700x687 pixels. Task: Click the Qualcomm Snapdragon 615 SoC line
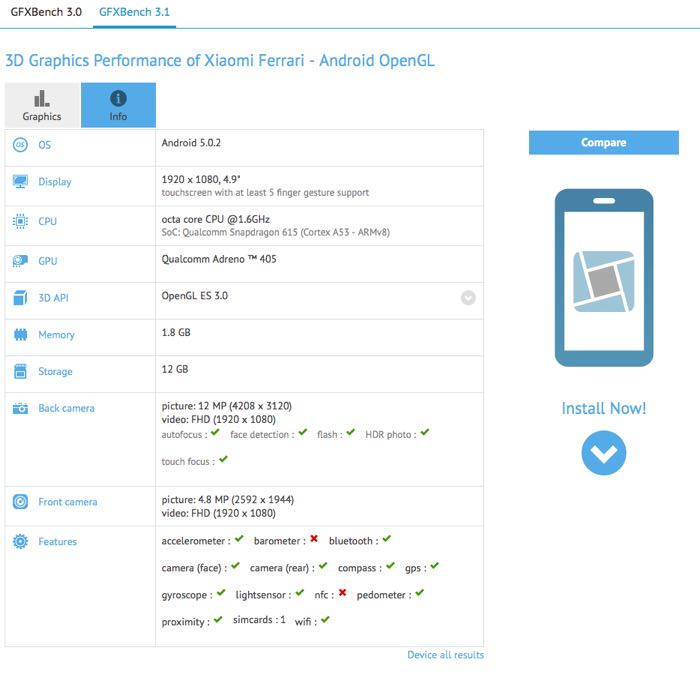click(275, 233)
